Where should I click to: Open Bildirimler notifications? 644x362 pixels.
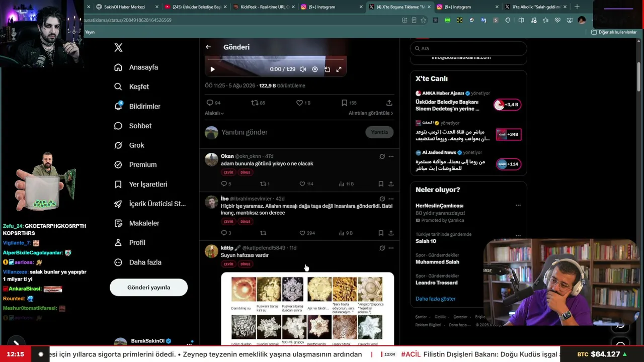tap(137, 106)
